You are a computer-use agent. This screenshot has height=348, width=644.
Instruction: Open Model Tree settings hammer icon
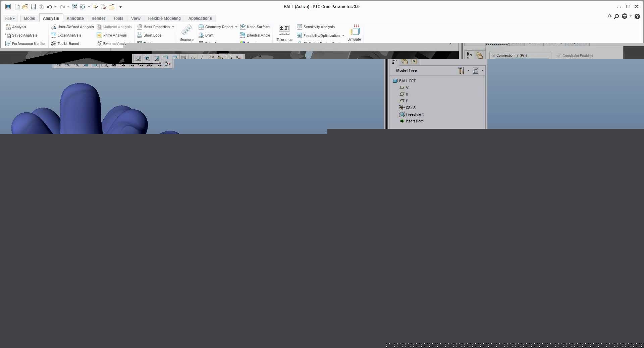click(x=461, y=70)
